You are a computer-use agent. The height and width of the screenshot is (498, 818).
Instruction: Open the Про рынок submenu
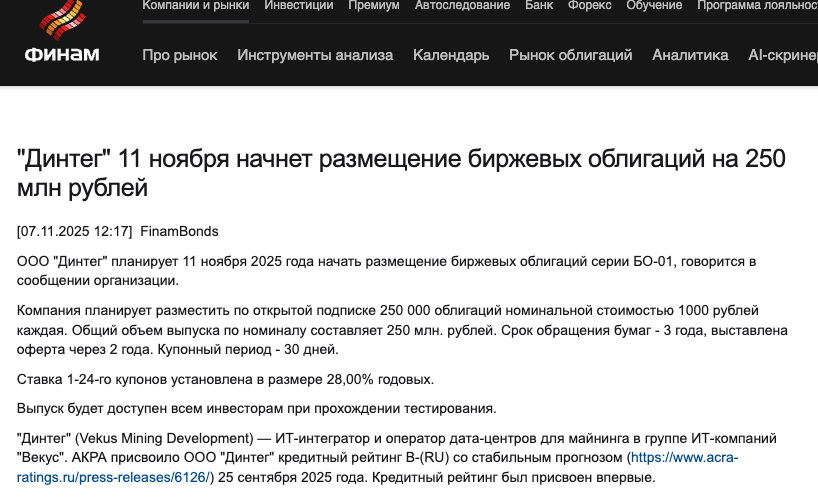point(179,55)
